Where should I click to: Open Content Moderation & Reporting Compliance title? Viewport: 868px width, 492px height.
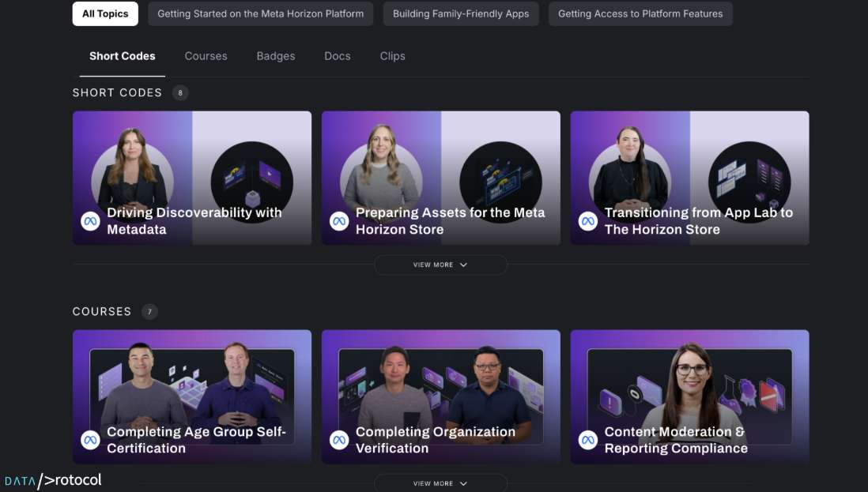tap(675, 440)
